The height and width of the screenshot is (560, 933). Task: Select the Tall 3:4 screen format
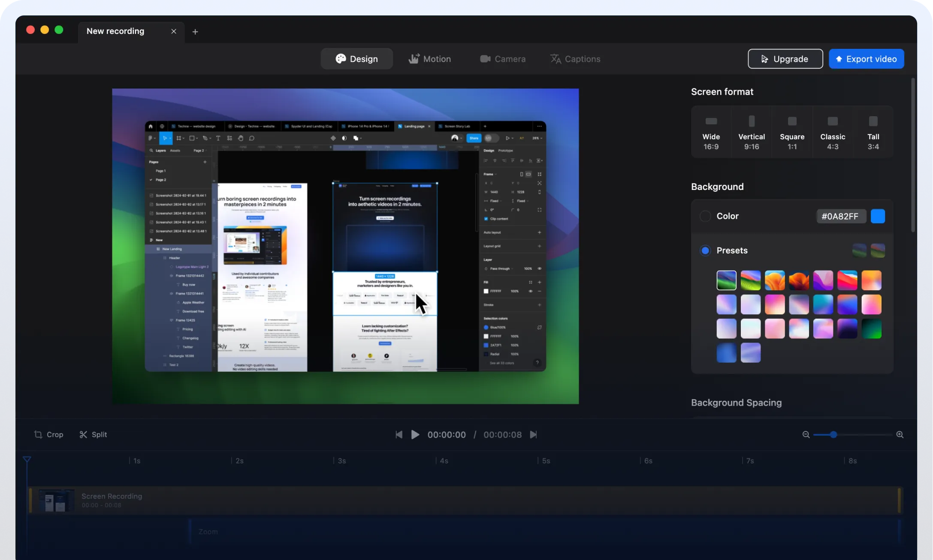873,132
